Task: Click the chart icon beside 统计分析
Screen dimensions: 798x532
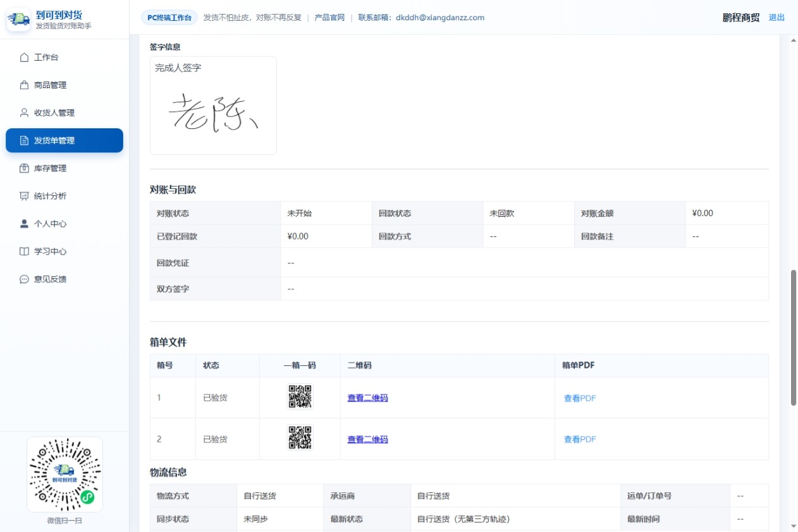Action: click(x=24, y=196)
